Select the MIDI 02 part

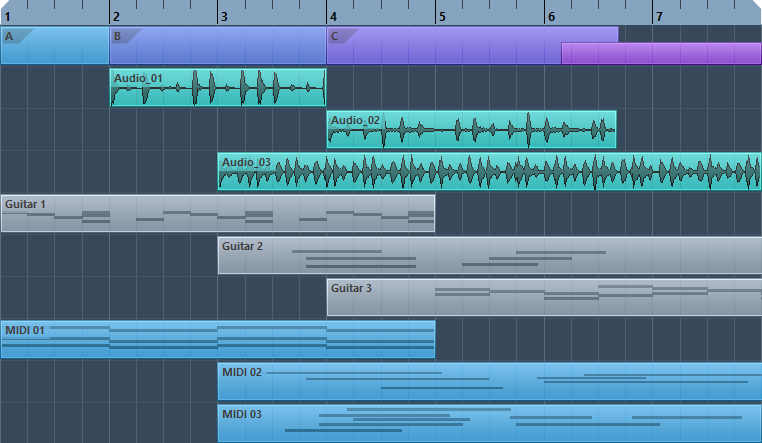point(490,381)
